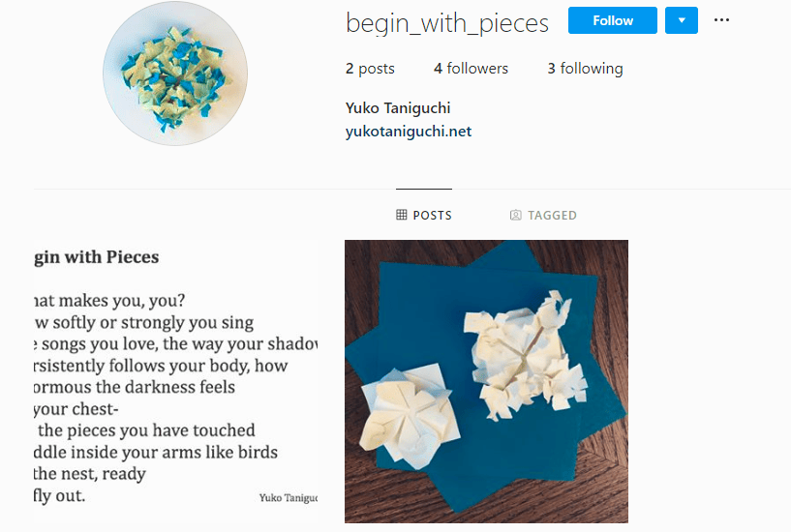Click the 2 posts count

click(370, 69)
